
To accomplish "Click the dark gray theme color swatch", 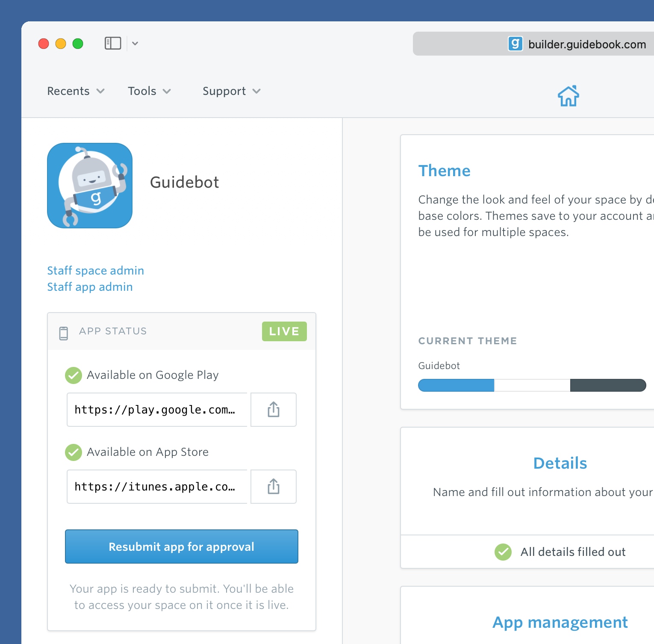I will click(x=608, y=385).
